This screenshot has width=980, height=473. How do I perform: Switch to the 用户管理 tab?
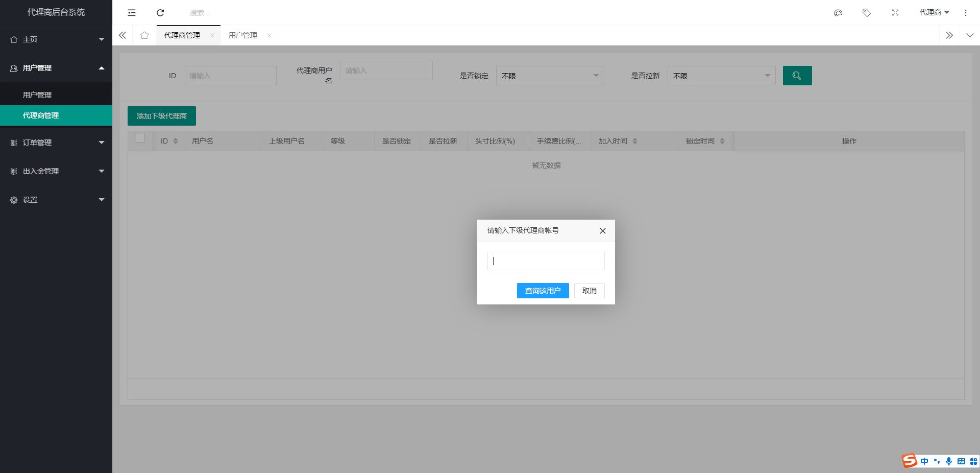pos(243,35)
